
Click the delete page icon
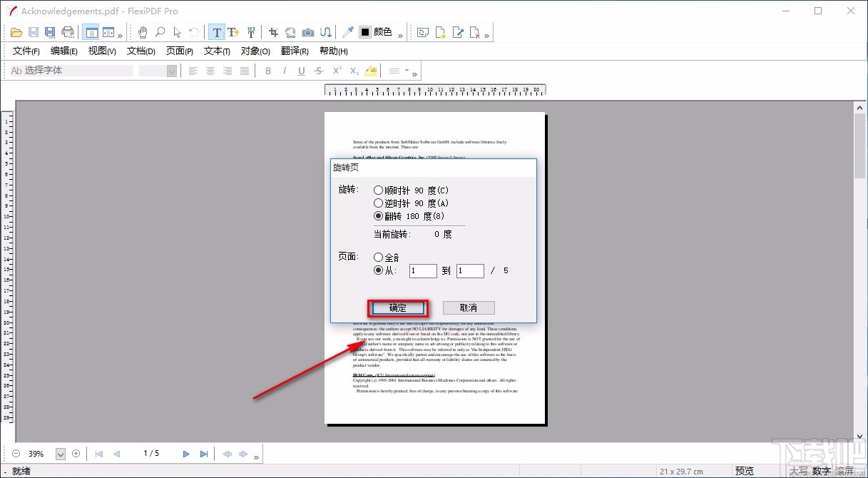tap(475, 32)
